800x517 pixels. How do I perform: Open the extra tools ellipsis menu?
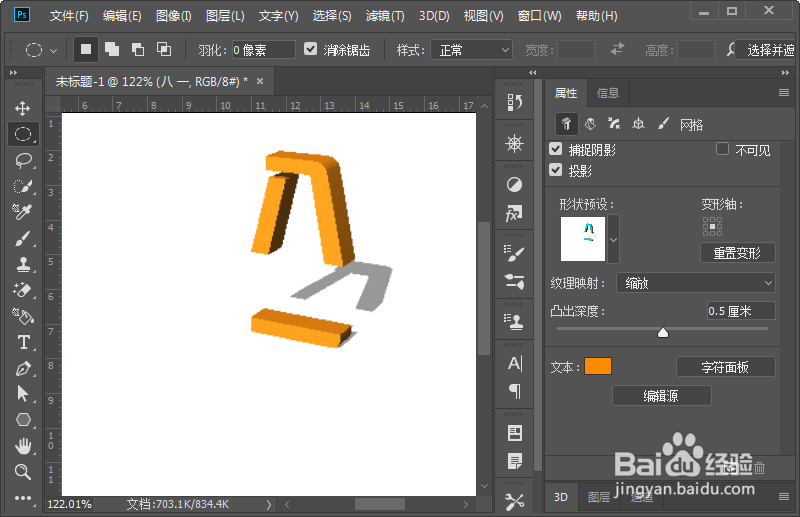point(22,498)
